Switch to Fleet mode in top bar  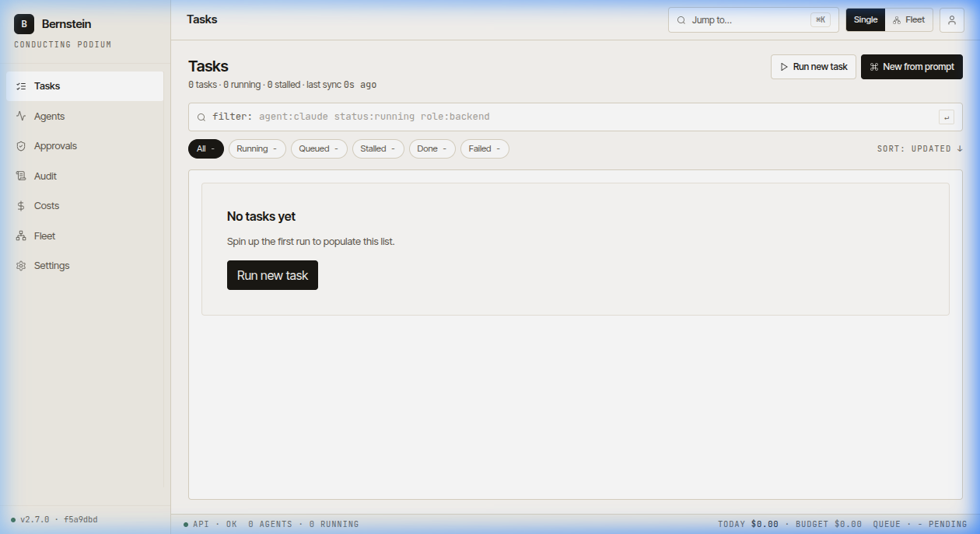909,20
